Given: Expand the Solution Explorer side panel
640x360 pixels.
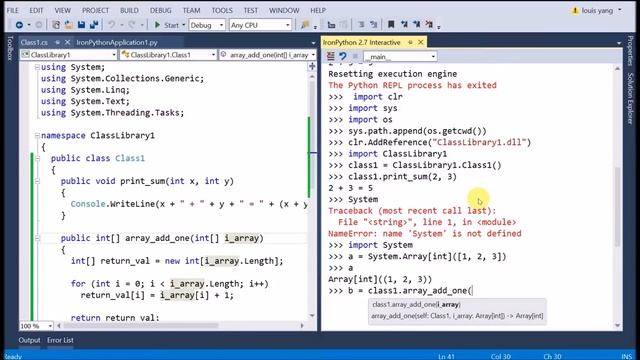Looking at the screenshot, I should click(x=630, y=98).
